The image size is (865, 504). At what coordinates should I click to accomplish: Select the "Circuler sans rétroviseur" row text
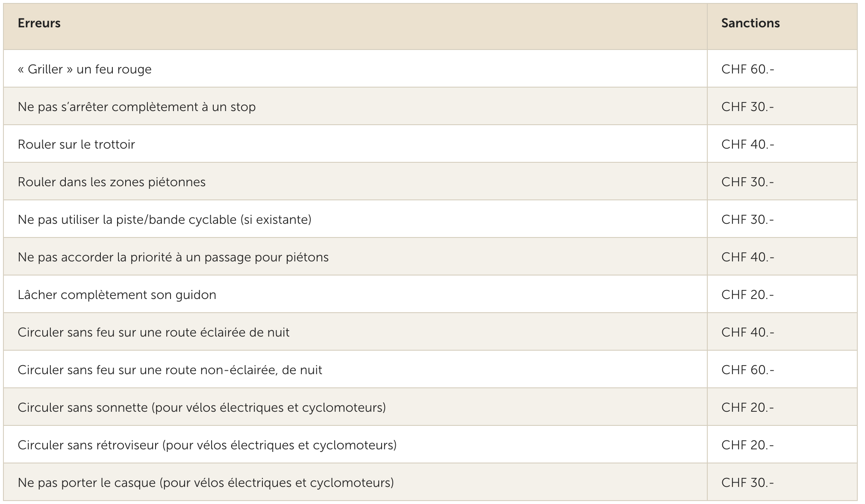pyautogui.click(x=207, y=445)
